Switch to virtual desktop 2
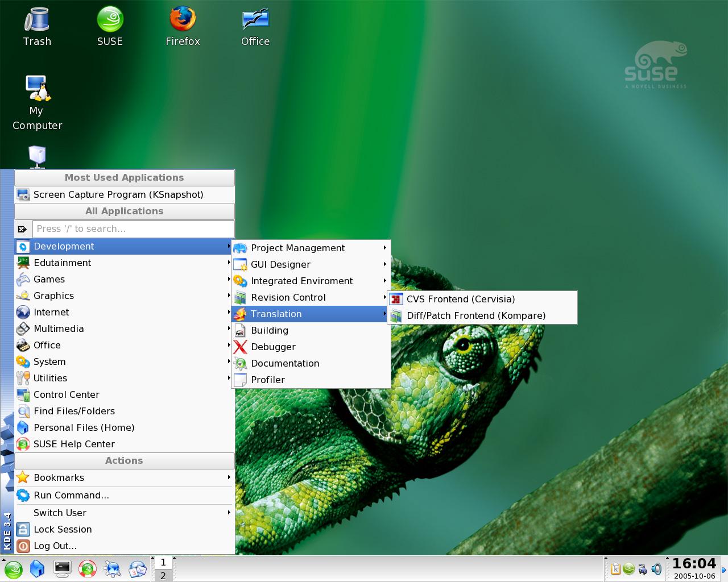This screenshot has height=582, width=728. [x=163, y=576]
